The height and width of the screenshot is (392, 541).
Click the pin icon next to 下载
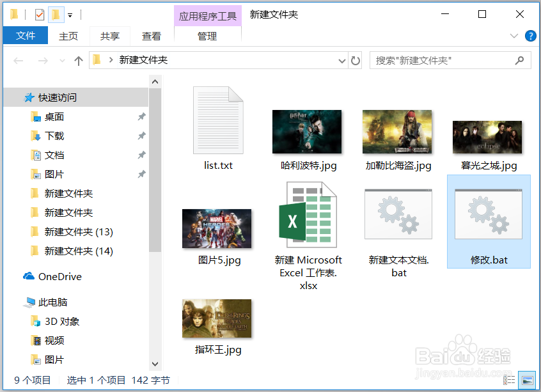coord(141,136)
